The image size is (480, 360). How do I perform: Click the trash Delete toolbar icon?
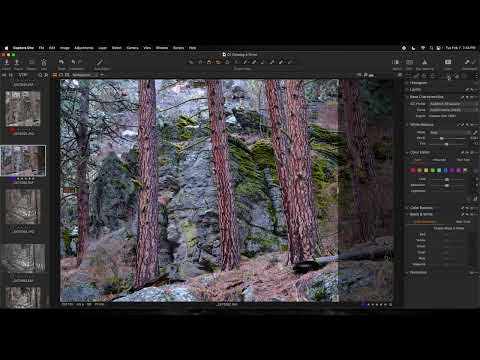44,62
